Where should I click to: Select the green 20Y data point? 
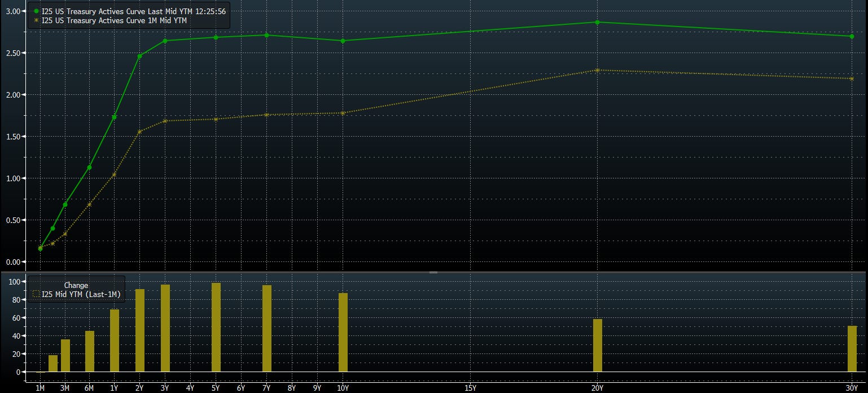pyautogui.click(x=597, y=22)
